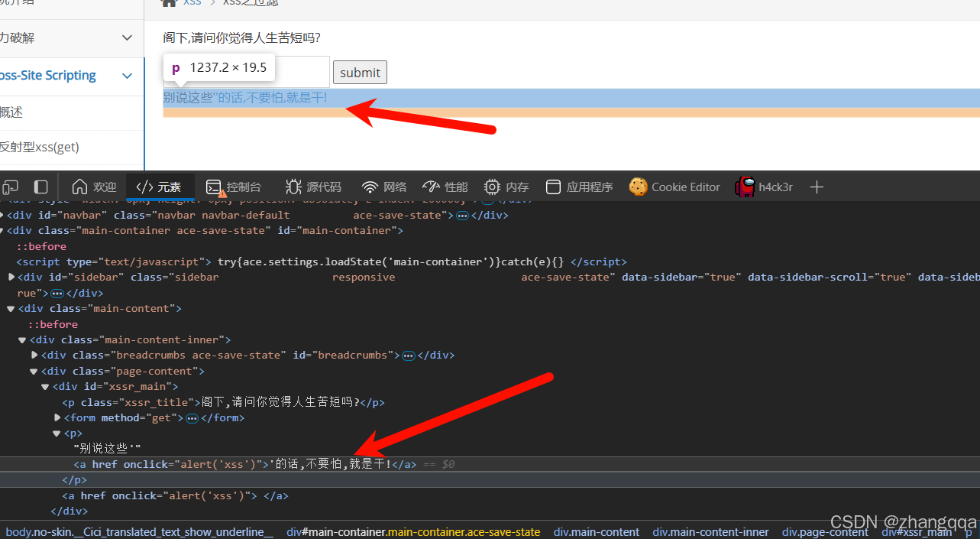Click body.no-skin in DOM breadcrumb bar
This screenshot has height=539, width=980.
click(139, 531)
